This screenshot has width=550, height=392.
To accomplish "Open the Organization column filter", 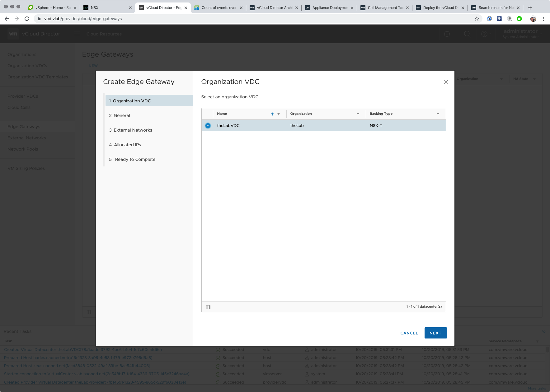I will [358, 114].
